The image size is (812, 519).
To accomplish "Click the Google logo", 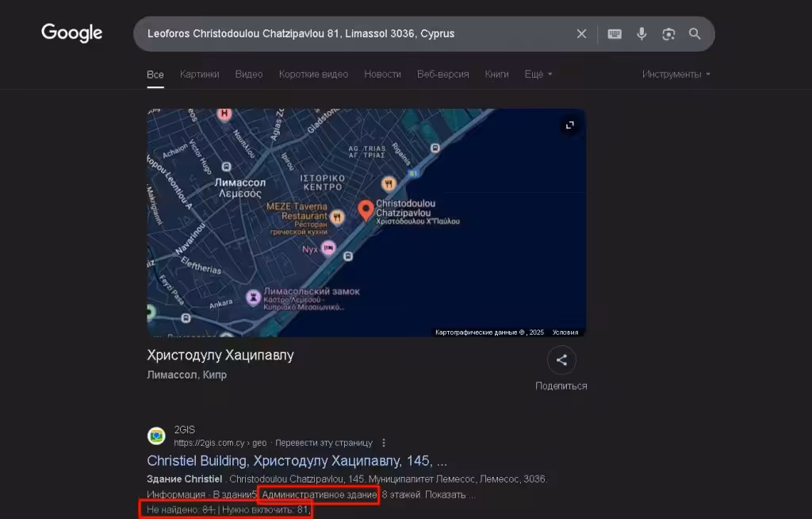I will click(71, 33).
